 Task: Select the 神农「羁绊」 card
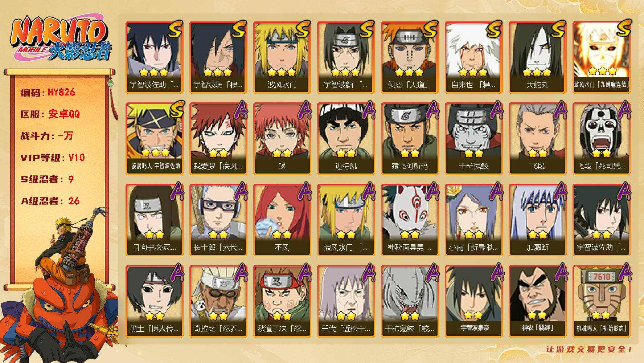[537, 301]
